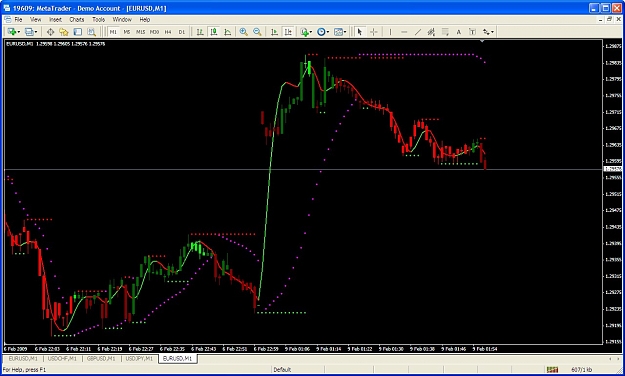Image resolution: width=625 pixels, height=376 pixels.
Task: Expand the New Chart dropdown arrow
Action: 19,32
